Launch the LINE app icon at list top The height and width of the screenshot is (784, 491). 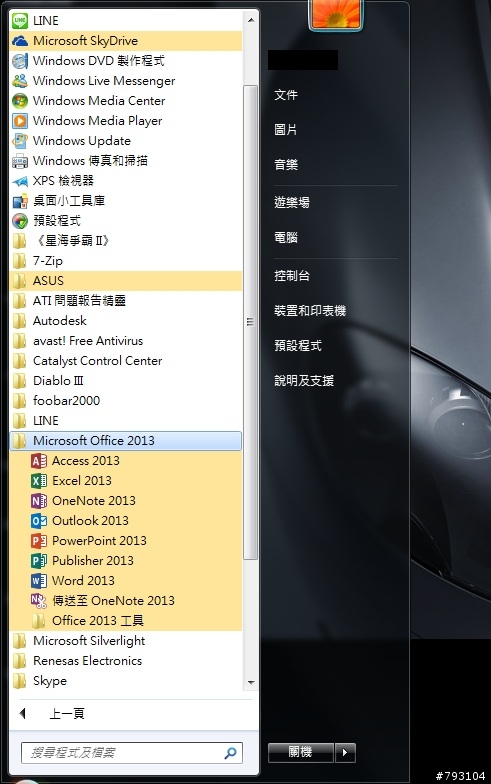(x=20, y=20)
